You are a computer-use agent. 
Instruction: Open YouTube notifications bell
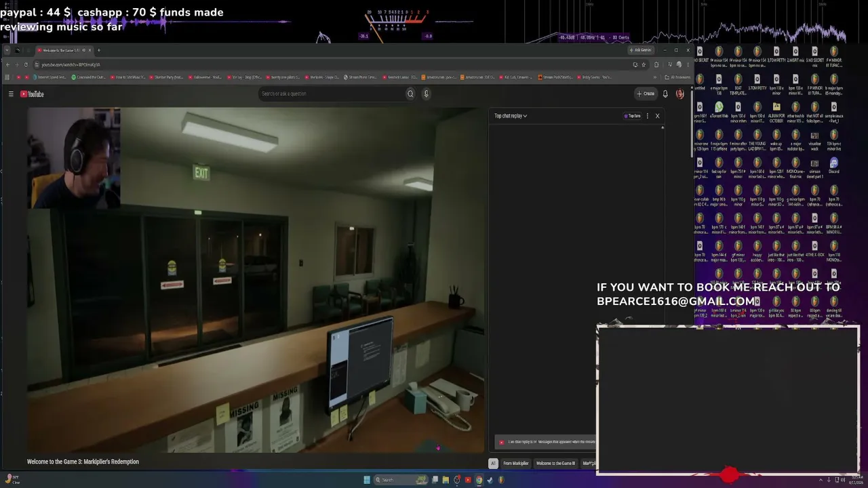(x=665, y=94)
